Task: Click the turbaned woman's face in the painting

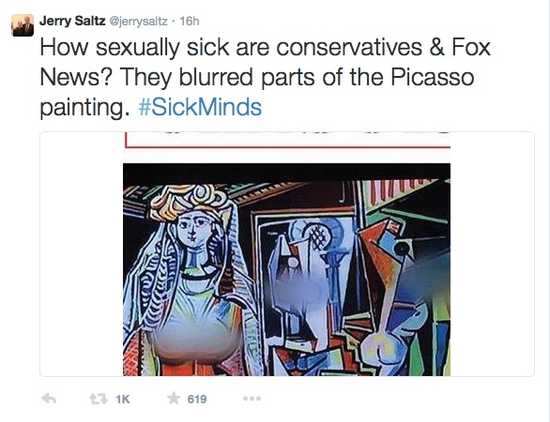Action: coord(195,227)
